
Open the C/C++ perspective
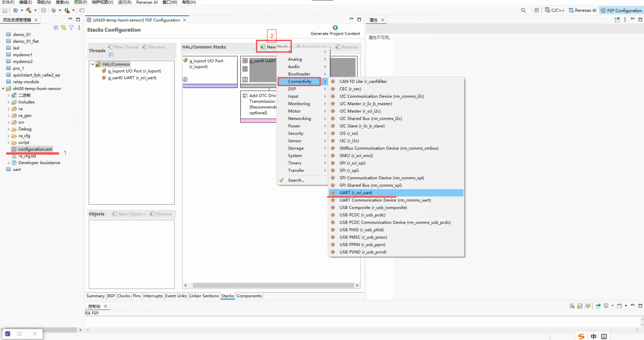click(x=554, y=10)
